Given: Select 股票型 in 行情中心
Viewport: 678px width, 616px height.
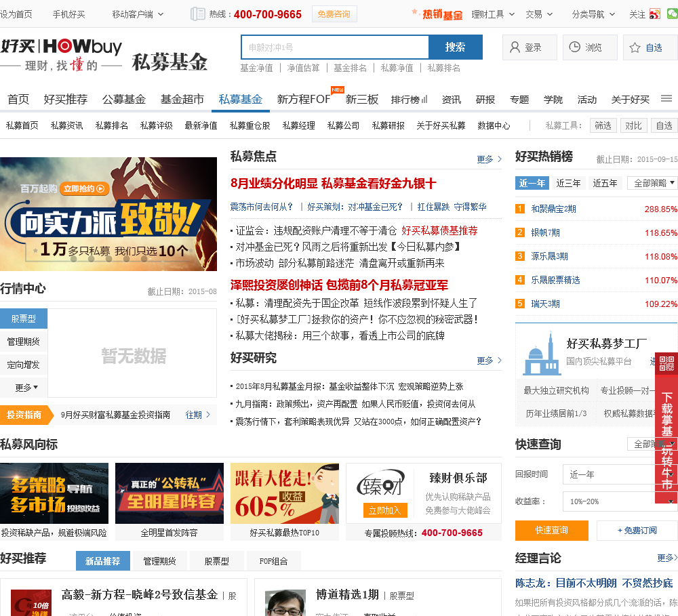Looking at the screenshot, I should (x=24, y=319).
